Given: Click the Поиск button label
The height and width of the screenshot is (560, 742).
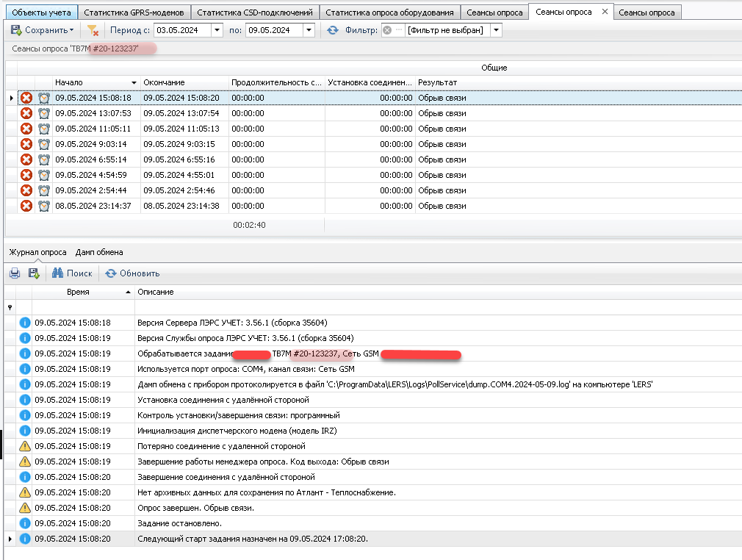Looking at the screenshot, I should (x=79, y=273).
